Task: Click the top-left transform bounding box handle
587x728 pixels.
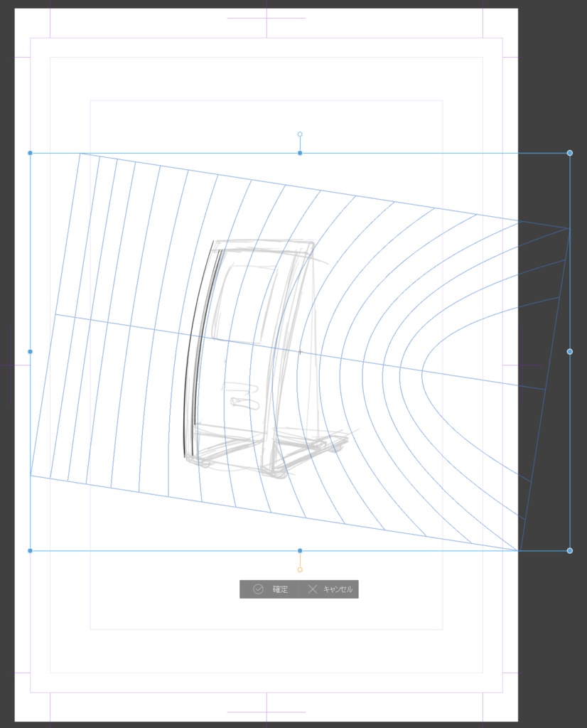Action: pos(30,153)
